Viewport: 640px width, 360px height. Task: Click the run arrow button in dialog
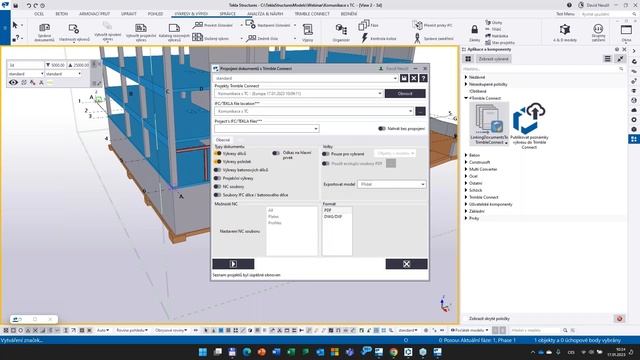coord(233,264)
